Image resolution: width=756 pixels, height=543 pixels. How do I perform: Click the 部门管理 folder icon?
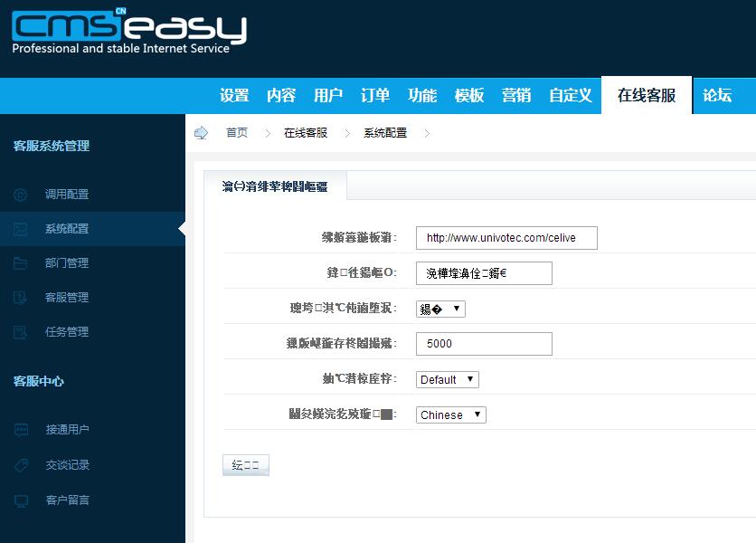point(23,263)
